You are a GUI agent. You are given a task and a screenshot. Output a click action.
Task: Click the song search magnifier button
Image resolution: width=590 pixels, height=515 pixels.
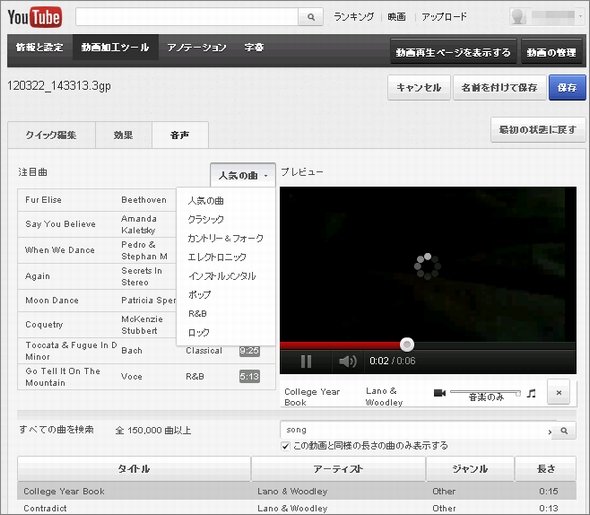pos(564,431)
